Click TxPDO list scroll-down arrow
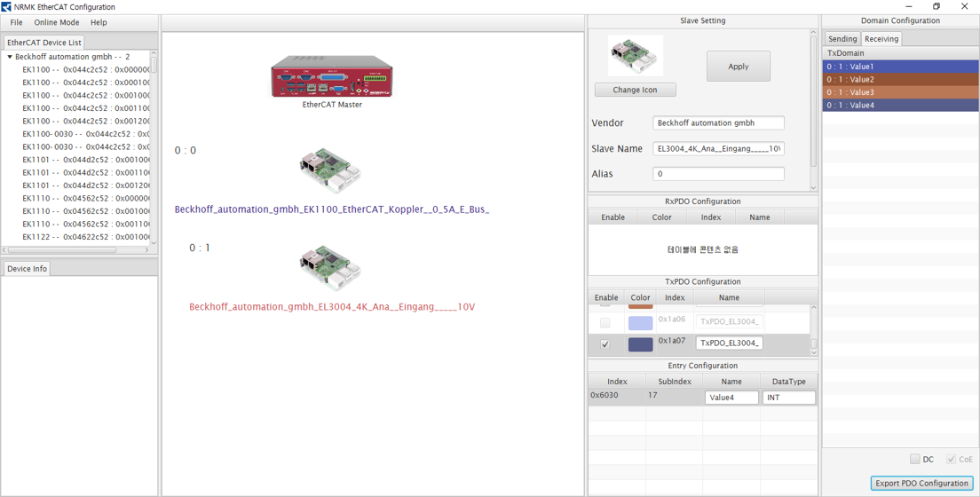 pos(813,352)
